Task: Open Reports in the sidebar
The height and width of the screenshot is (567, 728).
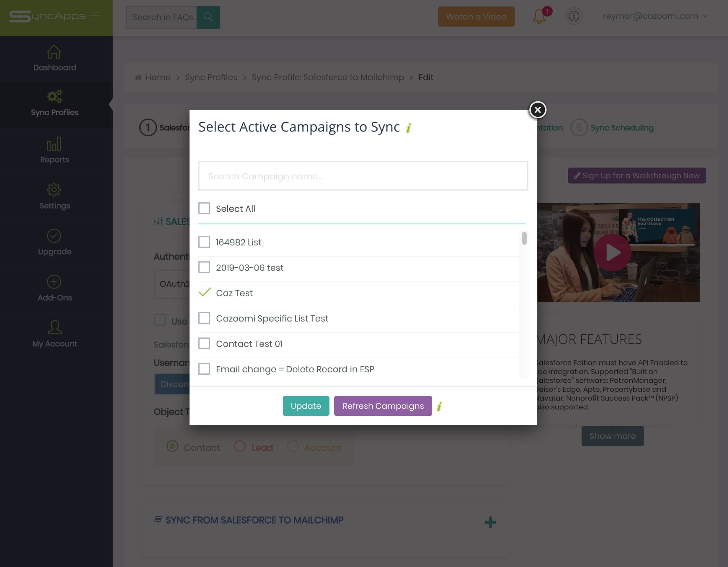Action: coord(55,150)
